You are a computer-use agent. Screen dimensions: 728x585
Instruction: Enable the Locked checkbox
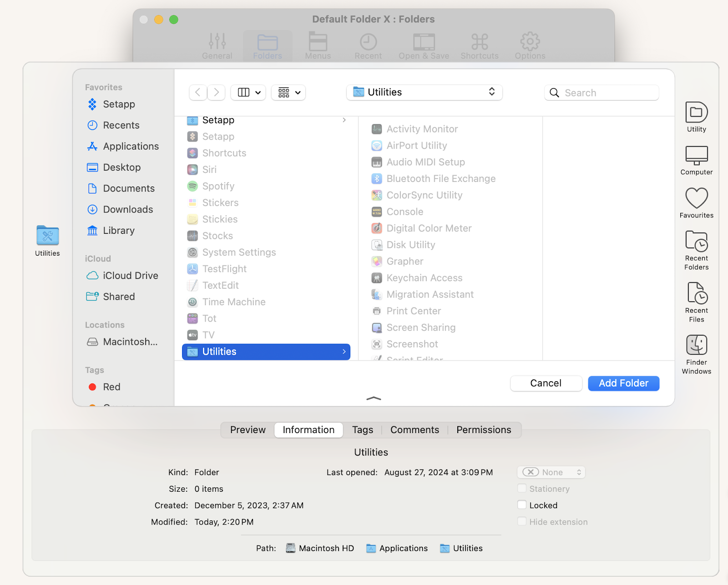click(x=521, y=504)
